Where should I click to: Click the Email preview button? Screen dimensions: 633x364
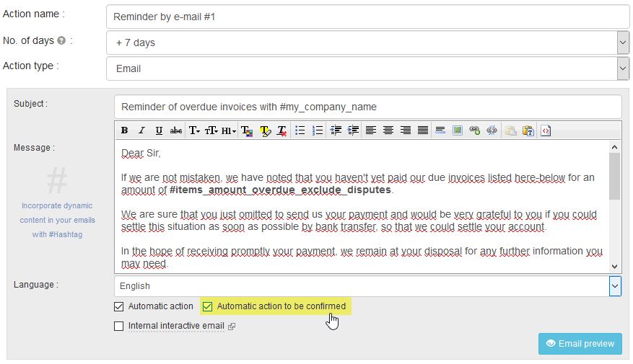pyautogui.click(x=579, y=344)
